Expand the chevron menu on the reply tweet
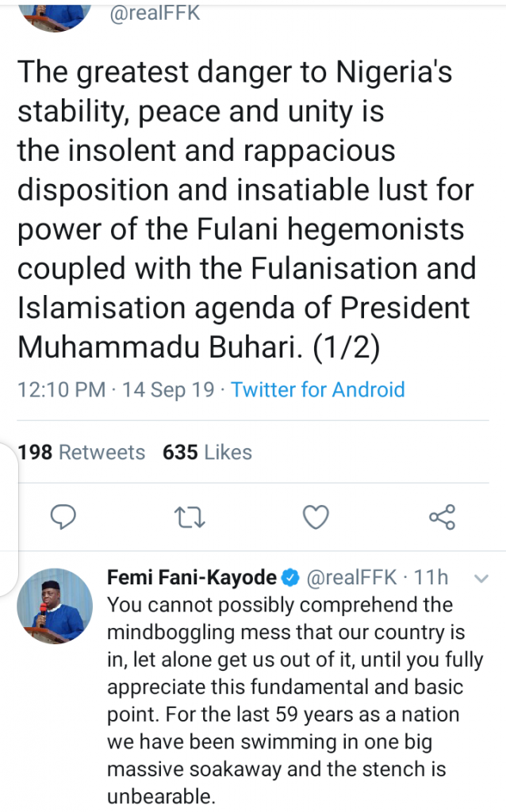This screenshot has width=506, height=812. coord(481,580)
